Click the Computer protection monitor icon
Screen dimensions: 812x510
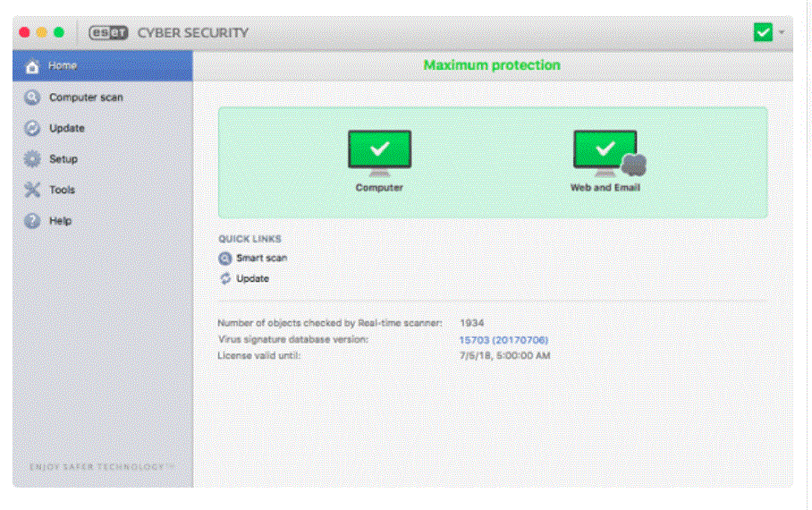(x=379, y=153)
